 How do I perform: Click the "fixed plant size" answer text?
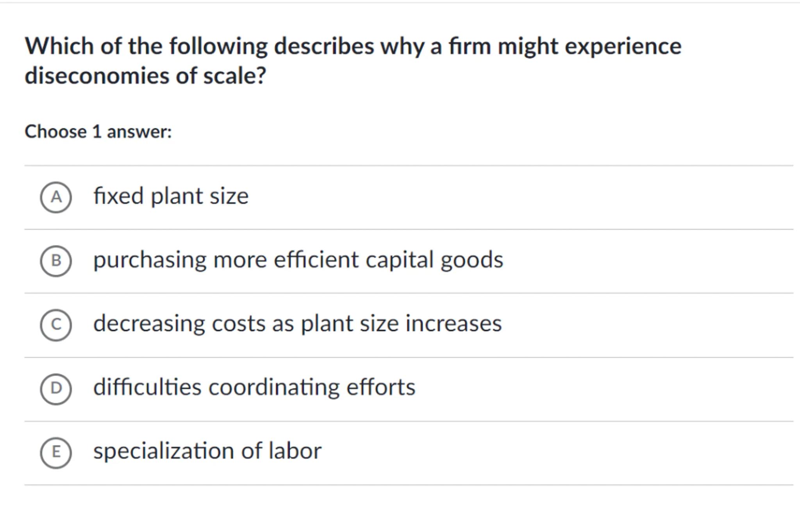coord(171,196)
